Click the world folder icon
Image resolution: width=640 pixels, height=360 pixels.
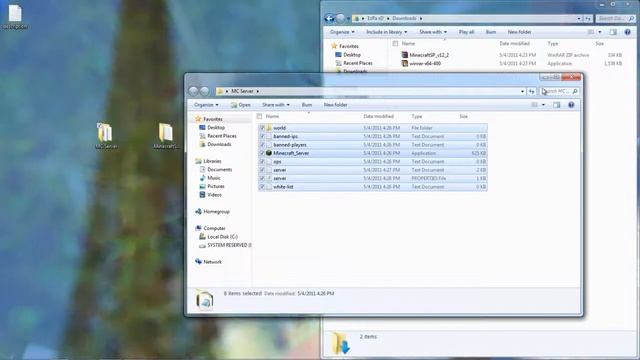tap(269, 128)
